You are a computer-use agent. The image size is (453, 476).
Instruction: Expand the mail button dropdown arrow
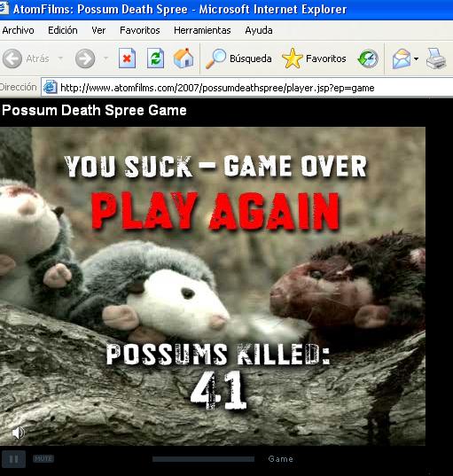(x=416, y=59)
